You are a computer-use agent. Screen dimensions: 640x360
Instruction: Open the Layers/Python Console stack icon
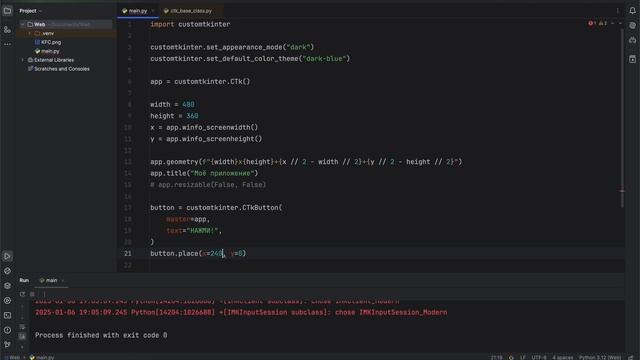tap(7, 286)
